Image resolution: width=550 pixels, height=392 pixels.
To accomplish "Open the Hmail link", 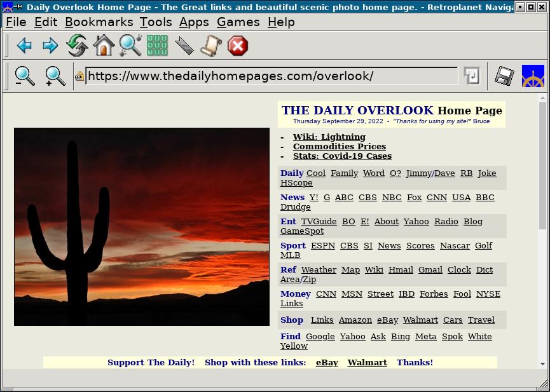I will (x=401, y=270).
